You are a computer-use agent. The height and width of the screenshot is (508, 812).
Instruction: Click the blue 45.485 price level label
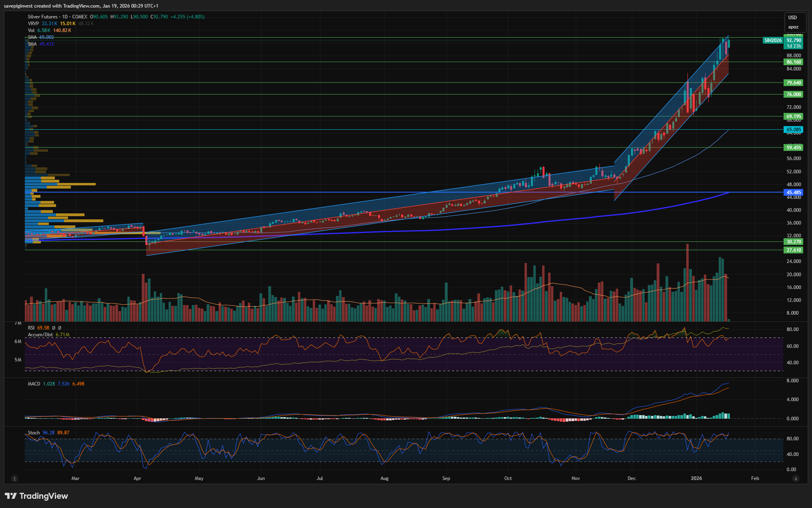793,193
